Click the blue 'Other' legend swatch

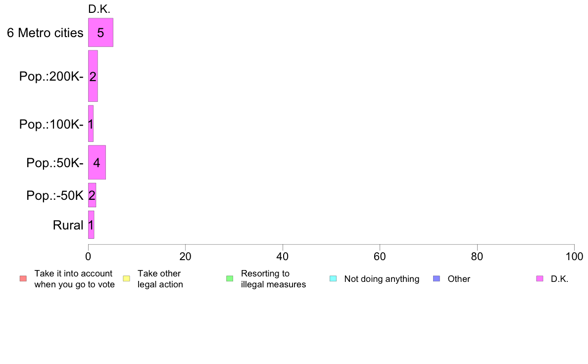coord(437,278)
